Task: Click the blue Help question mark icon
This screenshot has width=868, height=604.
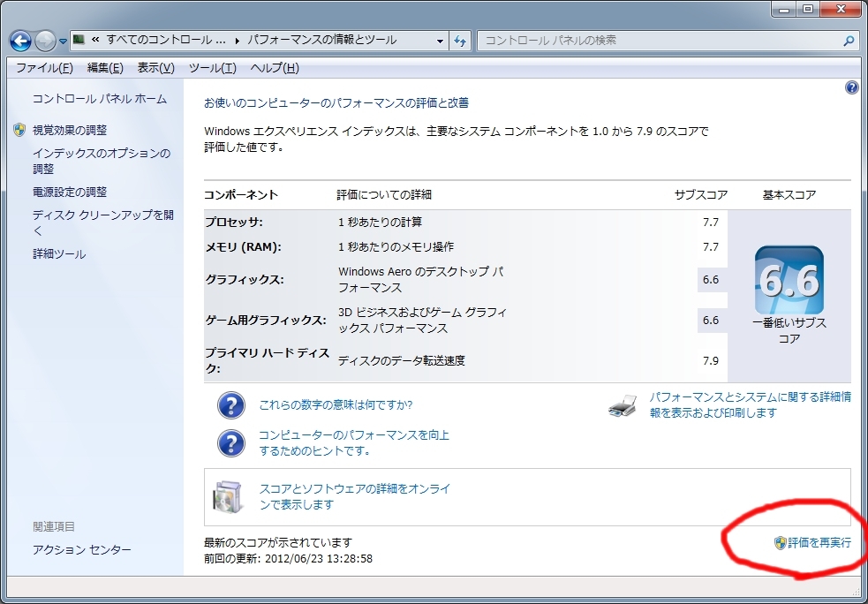Action: (x=851, y=87)
